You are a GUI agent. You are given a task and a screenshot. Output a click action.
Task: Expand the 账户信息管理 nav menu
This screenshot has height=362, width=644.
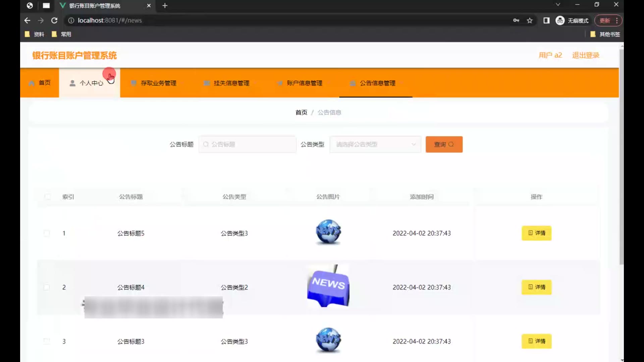point(304,83)
